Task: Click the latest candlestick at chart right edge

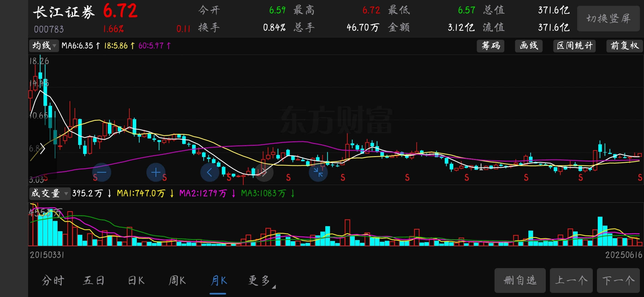Action: pos(640,155)
